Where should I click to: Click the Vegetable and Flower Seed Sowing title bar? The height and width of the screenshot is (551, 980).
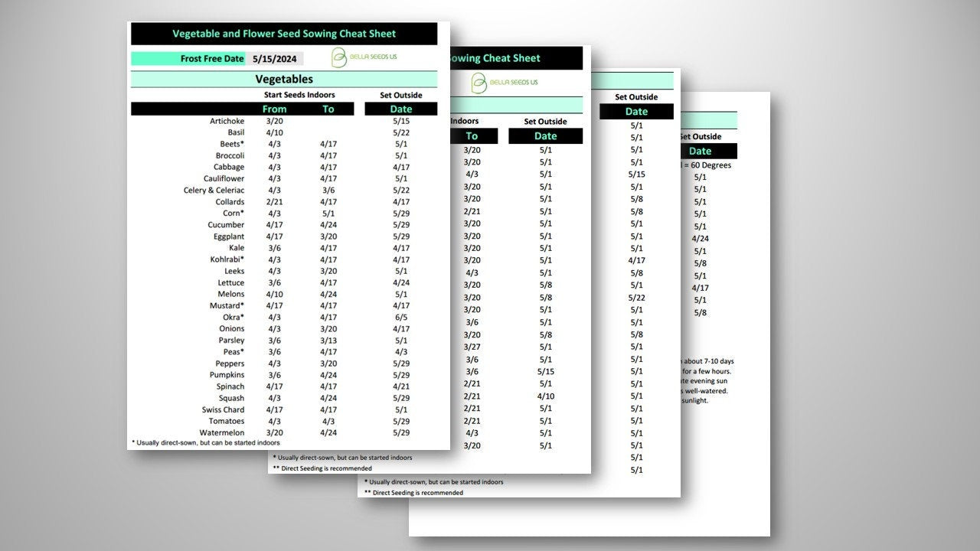(x=284, y=34)
